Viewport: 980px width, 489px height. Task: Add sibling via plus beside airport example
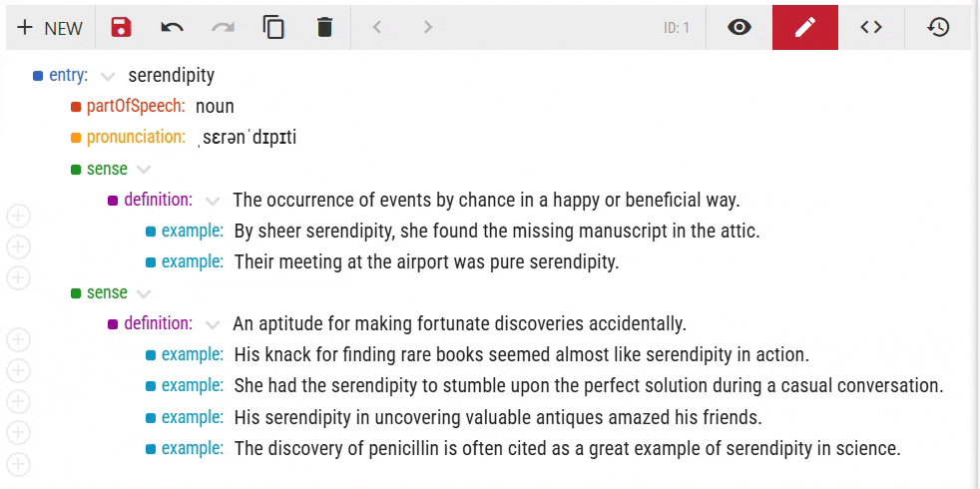click(x=18, y=277)
